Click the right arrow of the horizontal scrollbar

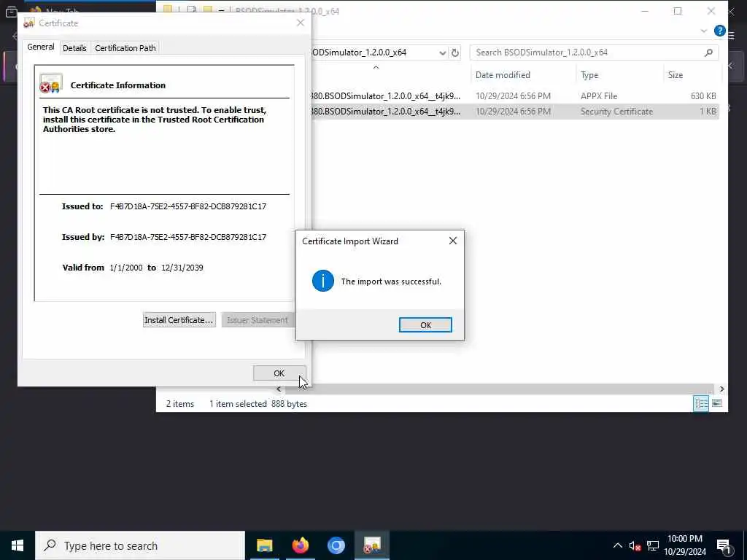pyautogui.click(x=721, y=389)
